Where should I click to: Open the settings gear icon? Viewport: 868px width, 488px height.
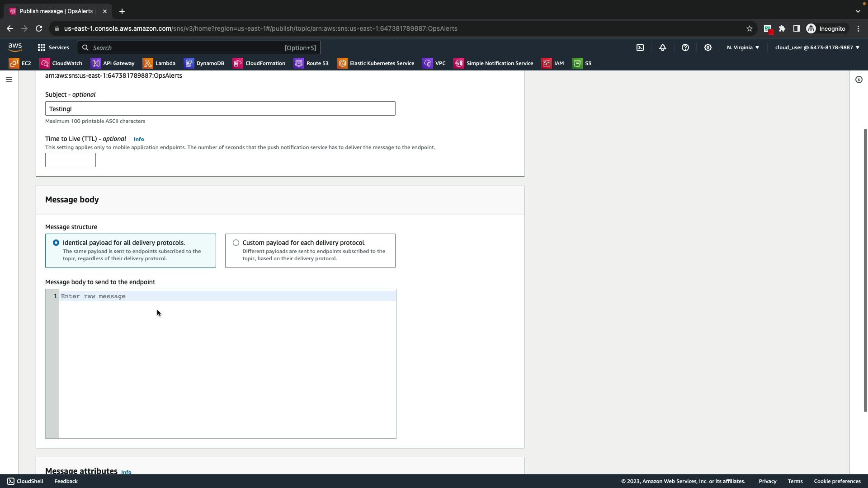pos(708,47)
